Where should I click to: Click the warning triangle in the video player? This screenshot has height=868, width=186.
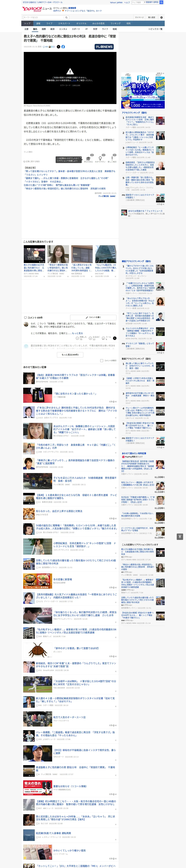tap(70, 71)
